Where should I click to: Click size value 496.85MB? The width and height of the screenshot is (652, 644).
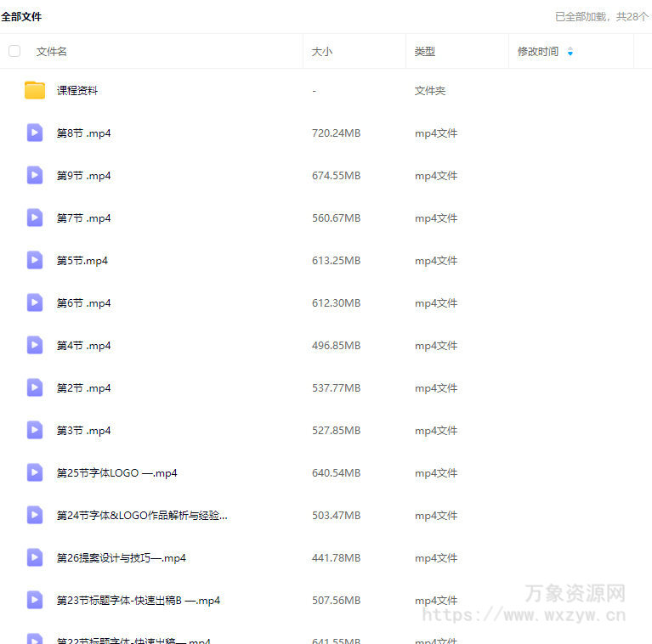(337, 346)
